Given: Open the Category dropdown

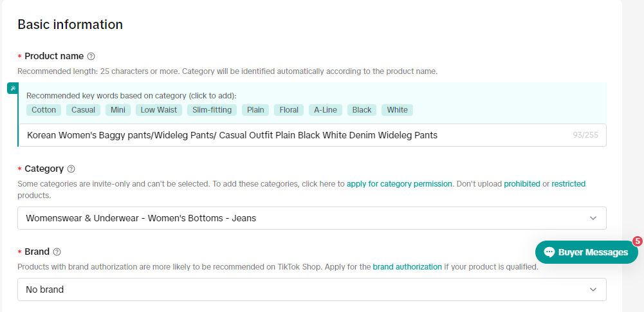Looking at the screenshot, I should pyautogui.click(x=311, y=218).
